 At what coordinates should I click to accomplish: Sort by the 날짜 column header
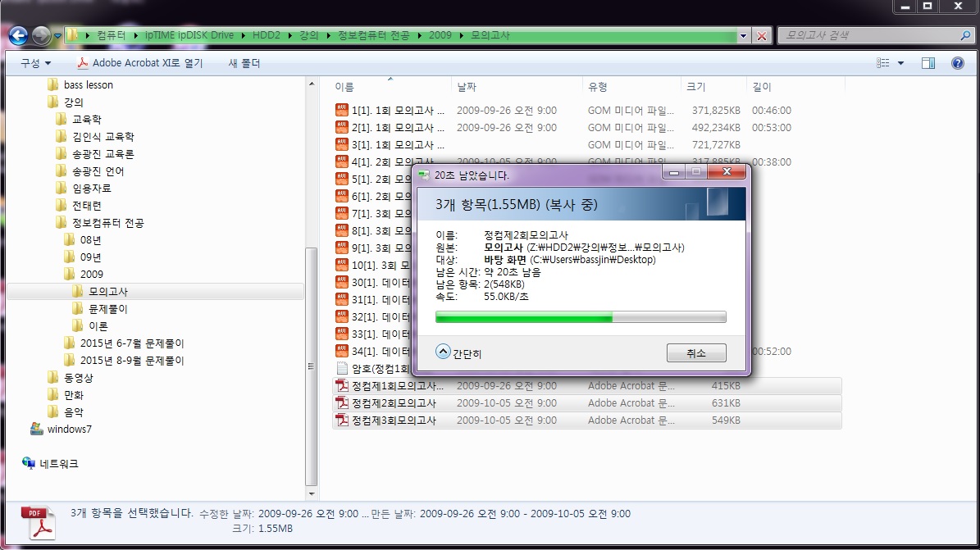(467, 87)
